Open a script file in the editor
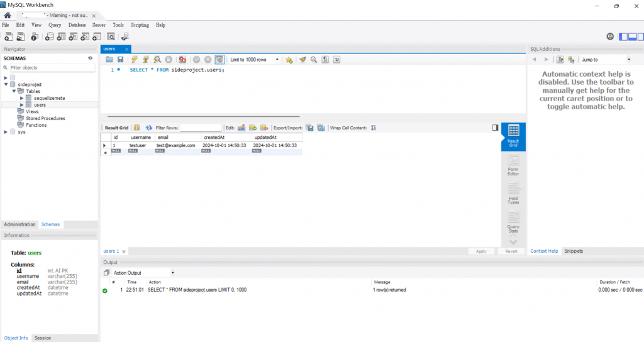Viewport: 644px width, 342px height. coord(109,60)
